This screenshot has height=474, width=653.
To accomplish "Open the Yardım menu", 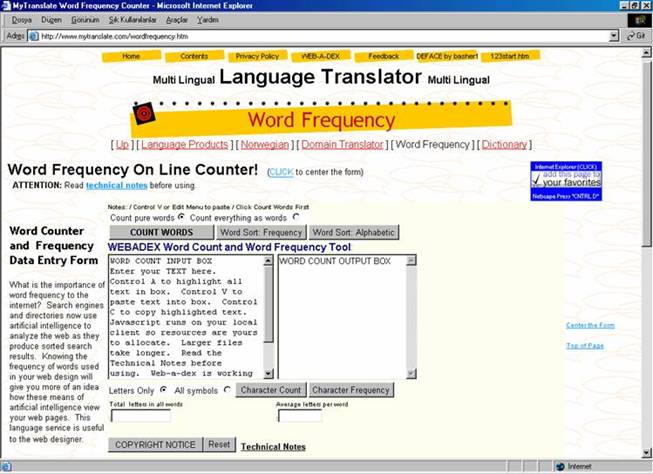I will [208, 20].
